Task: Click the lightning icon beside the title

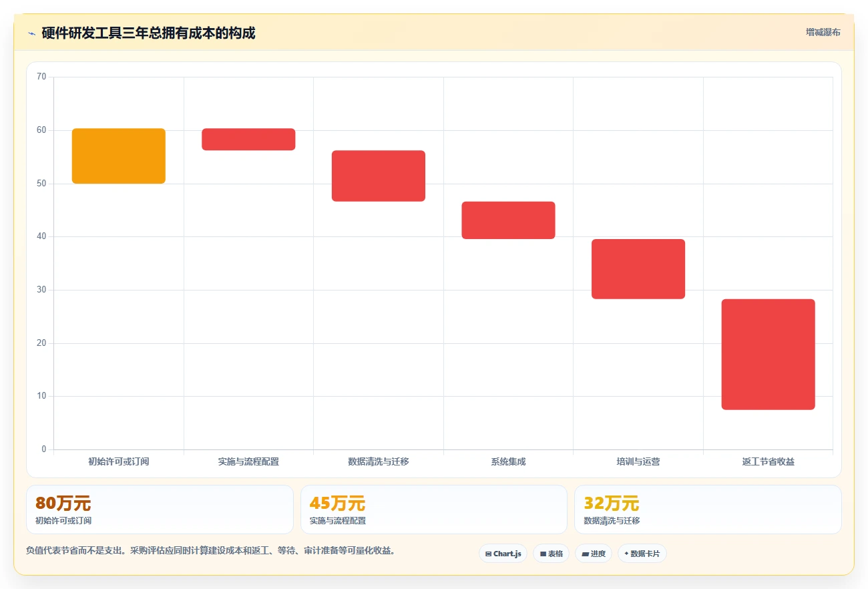Action: click(x=31, y=33)
